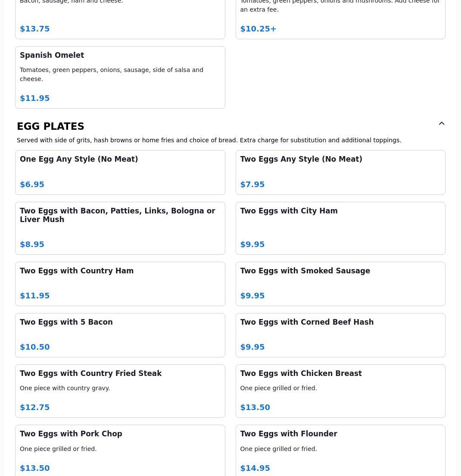Click the $14.95 Flounder price
The width and height of the screenshot is (461, 476).
coord(255,468)
